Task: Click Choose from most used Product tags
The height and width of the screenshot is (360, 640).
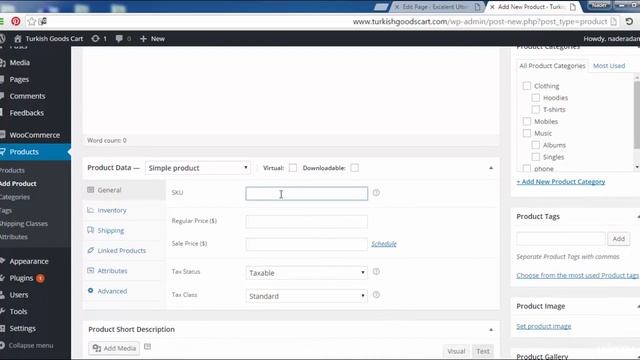Action: click(577, 276)
